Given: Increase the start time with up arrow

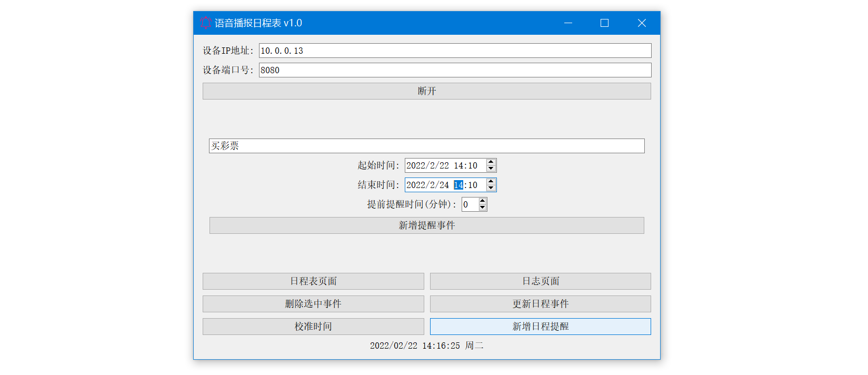Looking at the screenshot, I should [x=491, y=162].
